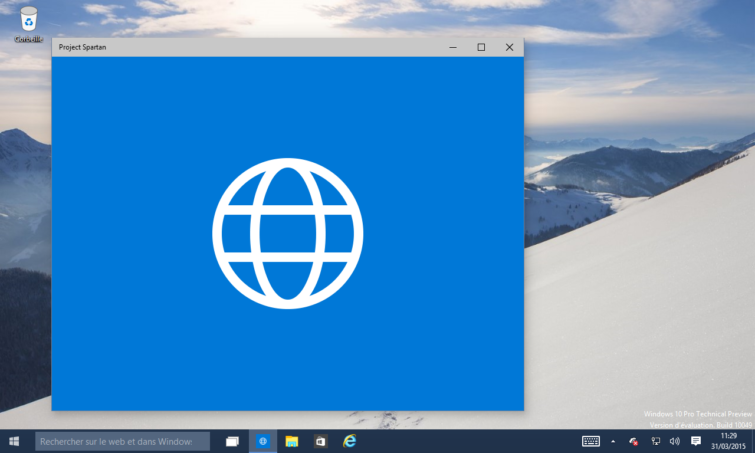Click the globe logo on the Spartan splash screen
Viewport: 755px width, 453px height.
point(287,233)
